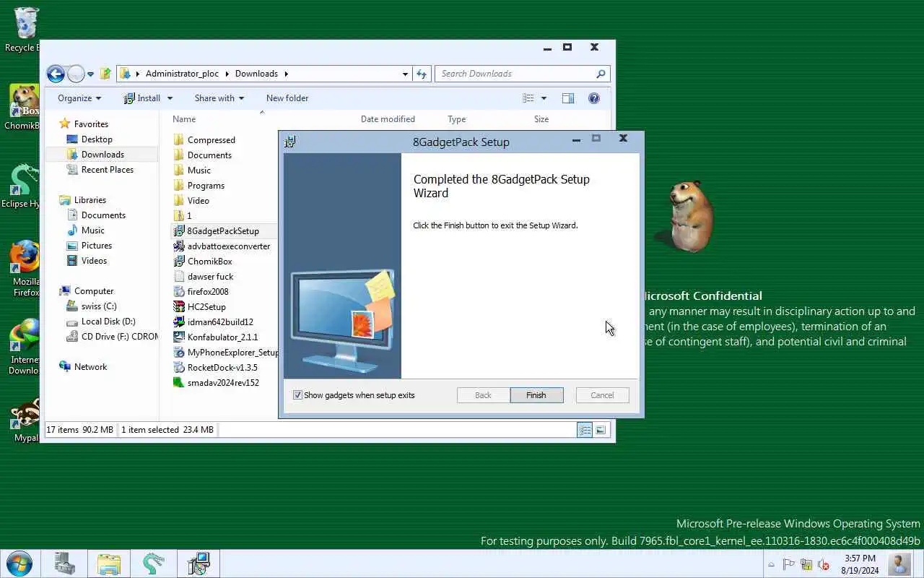Click the search magnifier icon
Screen dimensions: 924x578
click(x=601, y=74)
